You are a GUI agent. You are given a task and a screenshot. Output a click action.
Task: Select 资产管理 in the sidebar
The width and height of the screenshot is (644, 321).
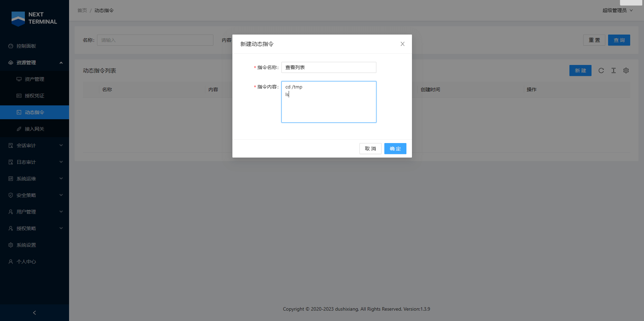coord(35,79)
